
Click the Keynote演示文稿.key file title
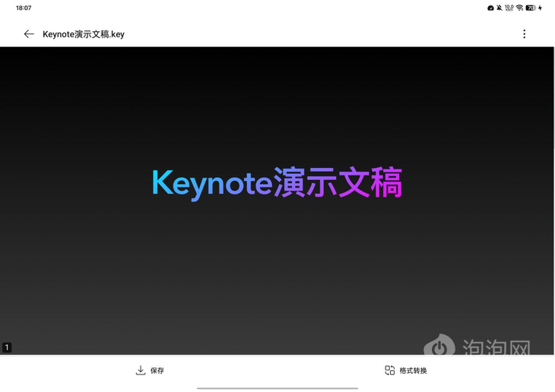click(x=84, y=34)
